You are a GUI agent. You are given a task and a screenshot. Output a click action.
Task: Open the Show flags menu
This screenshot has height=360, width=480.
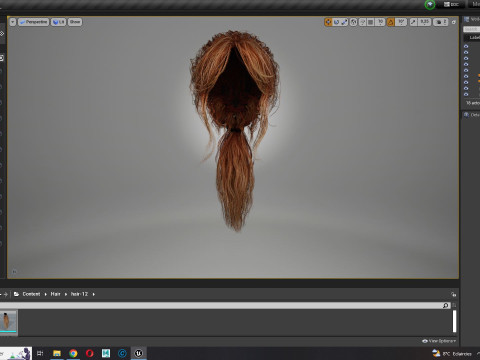[x=75, y=22]
